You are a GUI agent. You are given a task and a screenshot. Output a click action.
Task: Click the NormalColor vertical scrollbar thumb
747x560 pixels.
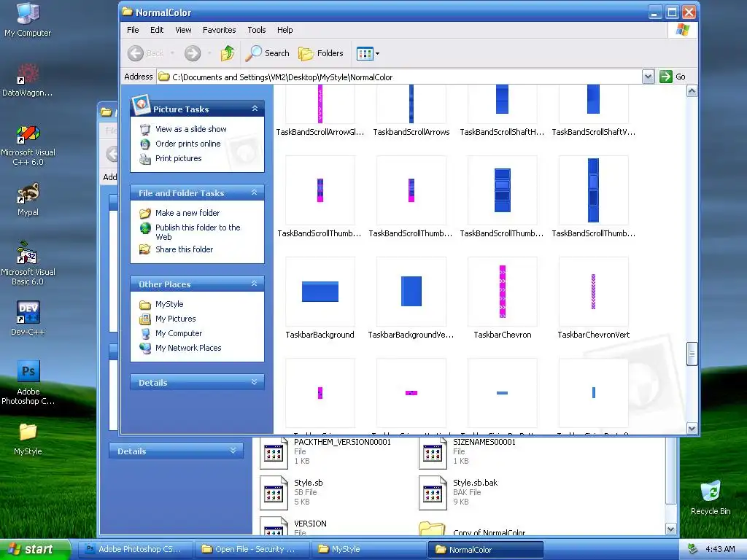tap(692, 354)
